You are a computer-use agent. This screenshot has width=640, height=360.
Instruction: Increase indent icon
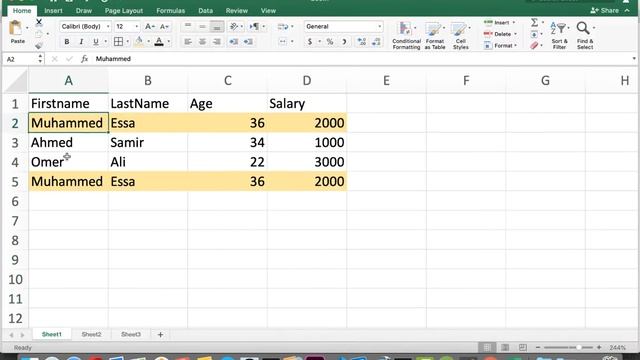(248, 42)
